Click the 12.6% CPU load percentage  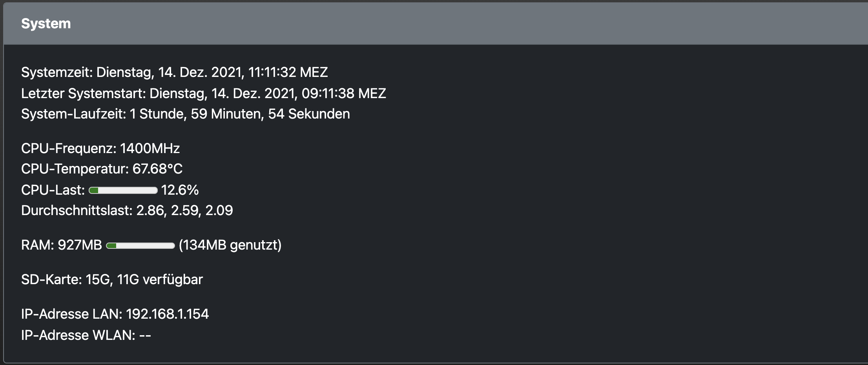point(180,190)
